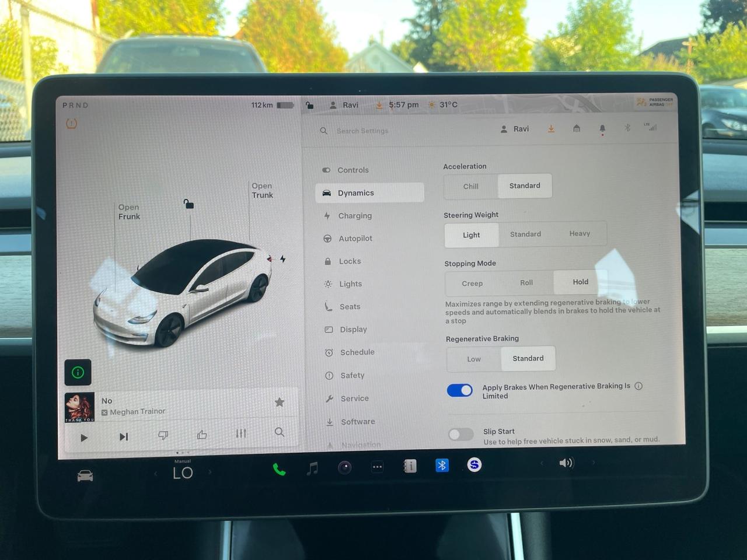Favorite the song with star icon

280,402
